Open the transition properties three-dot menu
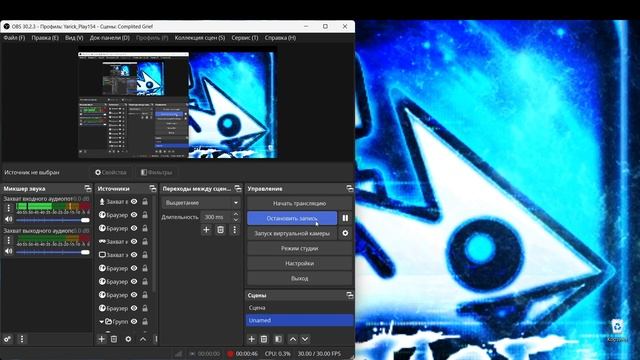This screenshot has width=640, height=360. [x=235, y=230]
